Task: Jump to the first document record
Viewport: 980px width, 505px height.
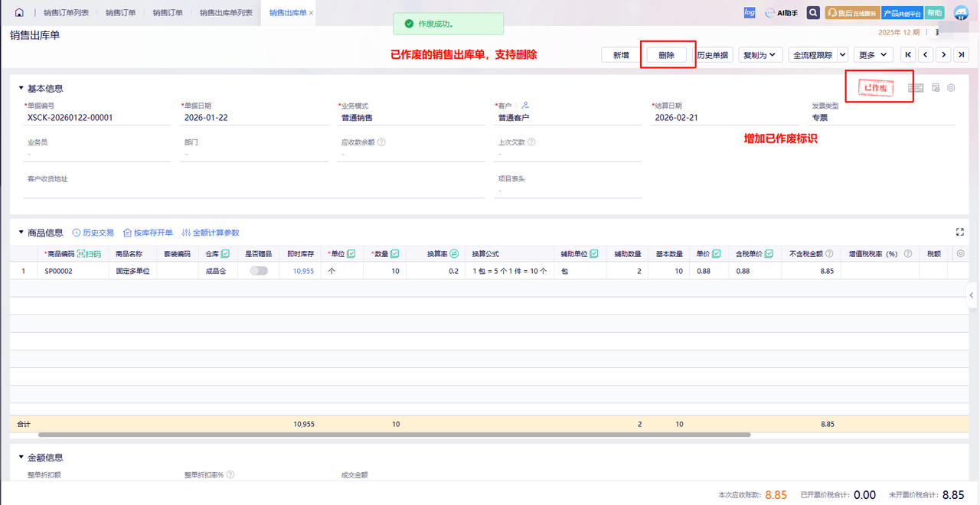Action: tap(908, 54)
